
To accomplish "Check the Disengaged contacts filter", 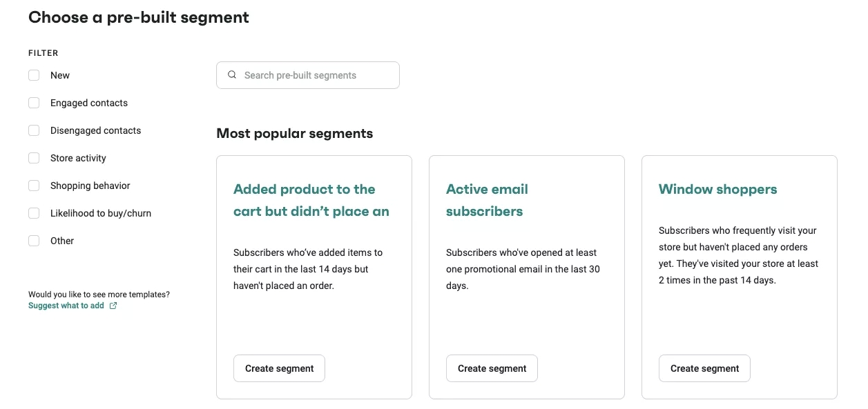I will click(x=34, y=130).
